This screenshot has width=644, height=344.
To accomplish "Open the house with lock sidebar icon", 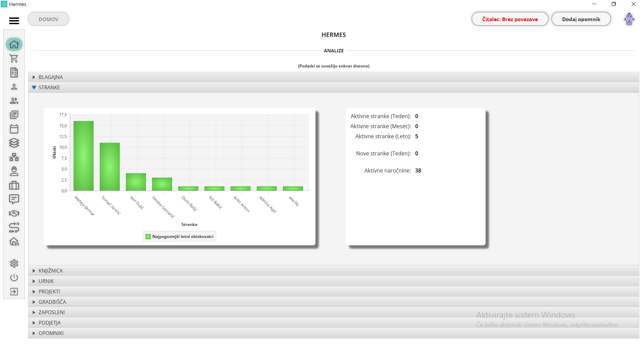I will [14, 242].
